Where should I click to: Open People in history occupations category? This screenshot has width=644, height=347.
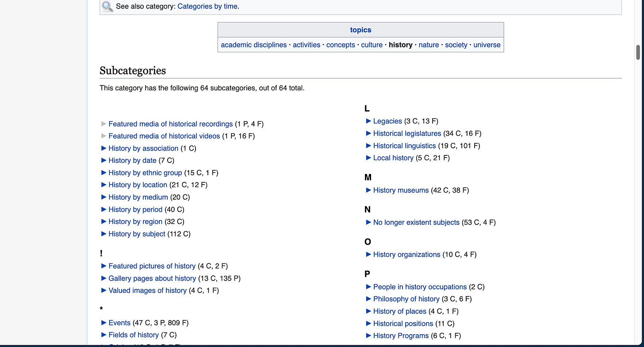point(420,287)
